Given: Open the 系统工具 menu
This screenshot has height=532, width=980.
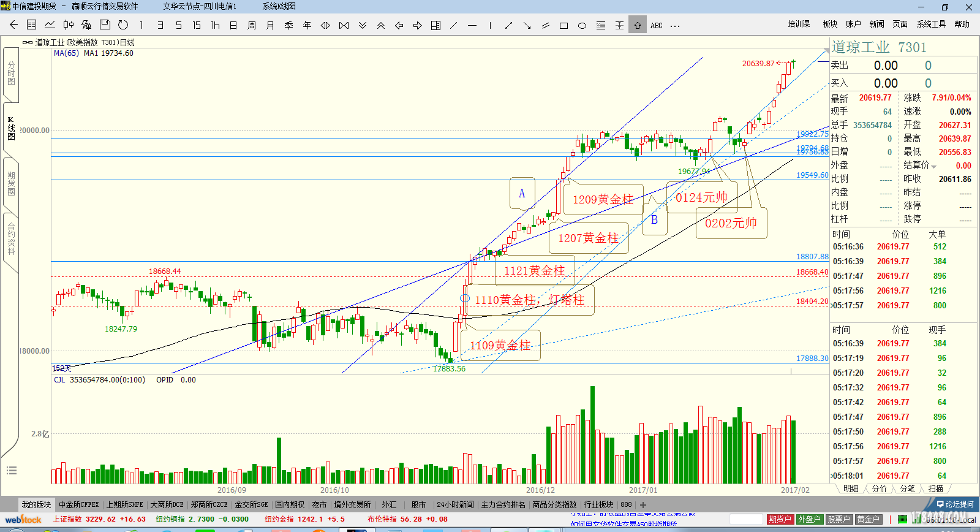Looking at the screenshot, I should click(x=931, y=24).
